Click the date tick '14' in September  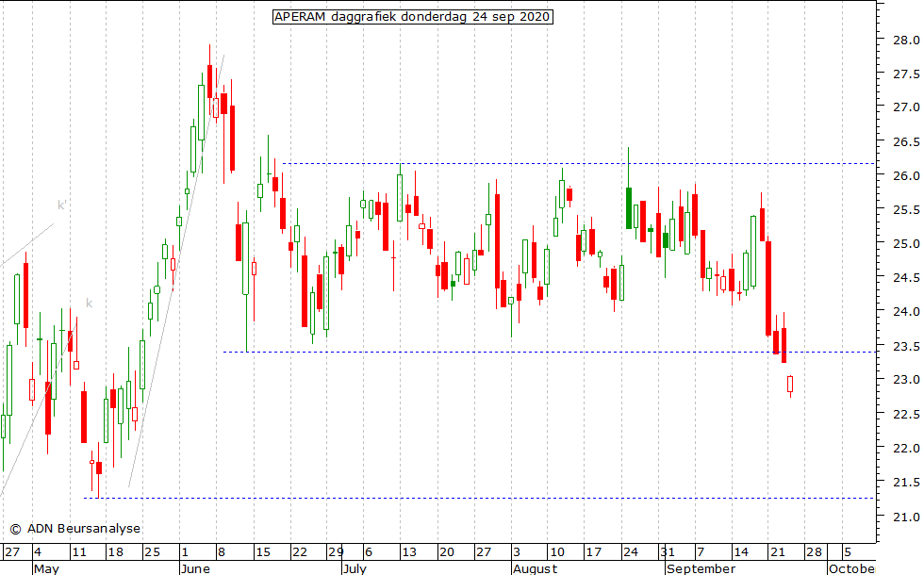[741, 552]
